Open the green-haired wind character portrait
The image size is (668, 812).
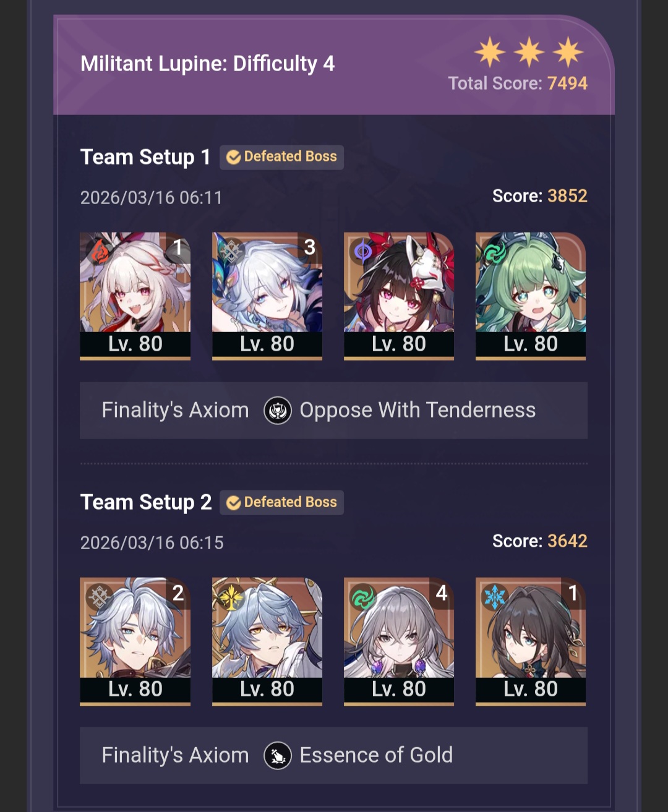pos(531,296)
